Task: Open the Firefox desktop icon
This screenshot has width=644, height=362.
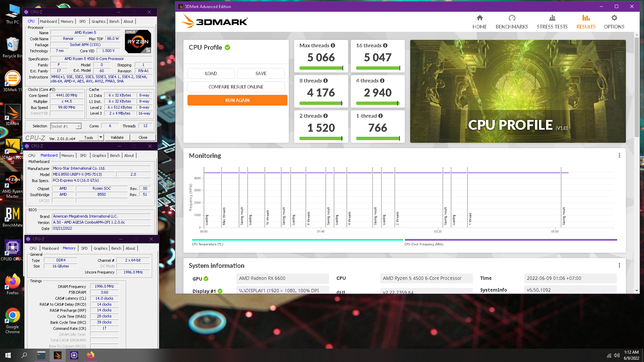Action: point(12,285)
